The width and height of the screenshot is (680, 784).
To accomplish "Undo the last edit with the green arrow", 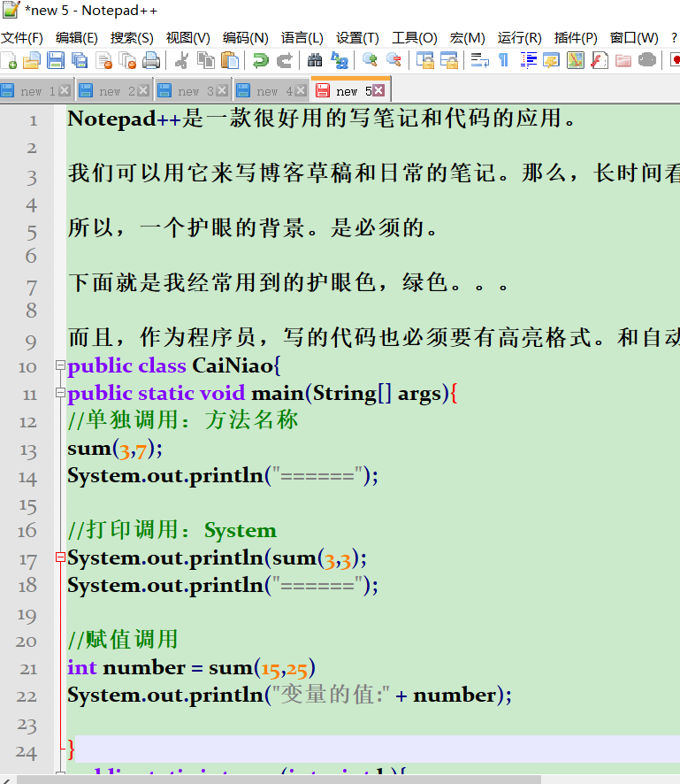I will [260, 60].
